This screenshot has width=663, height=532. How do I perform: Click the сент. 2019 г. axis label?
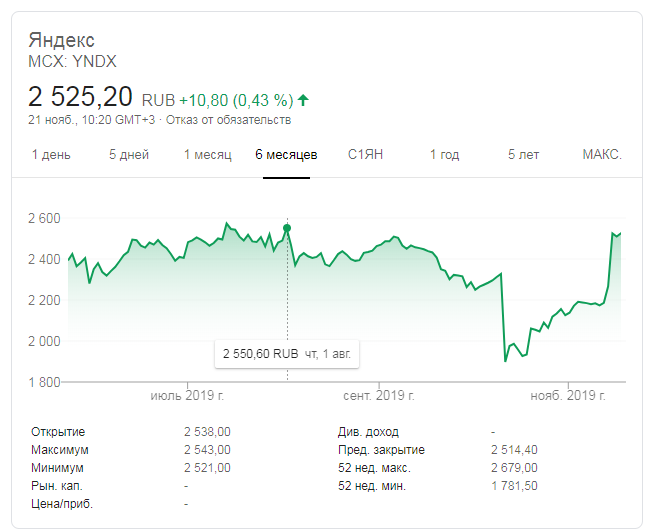pyautogui.click(x=378, y=396)
